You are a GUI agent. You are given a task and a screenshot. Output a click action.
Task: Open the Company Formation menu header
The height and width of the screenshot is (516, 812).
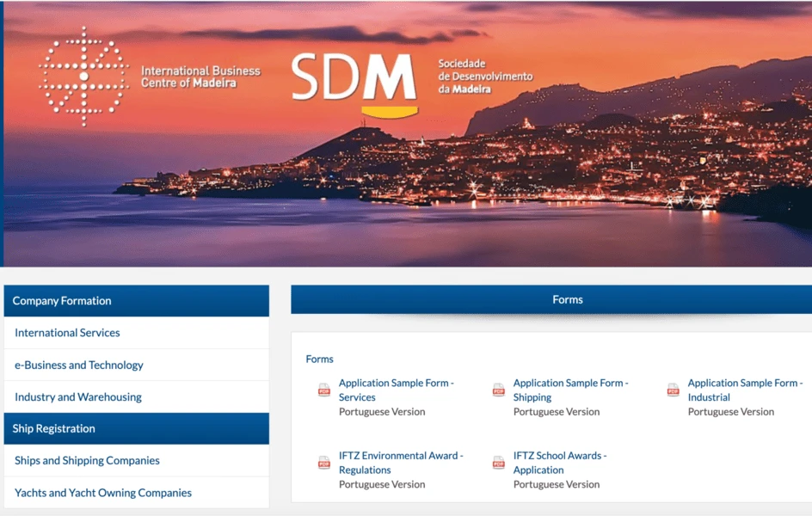coord(136,301)
